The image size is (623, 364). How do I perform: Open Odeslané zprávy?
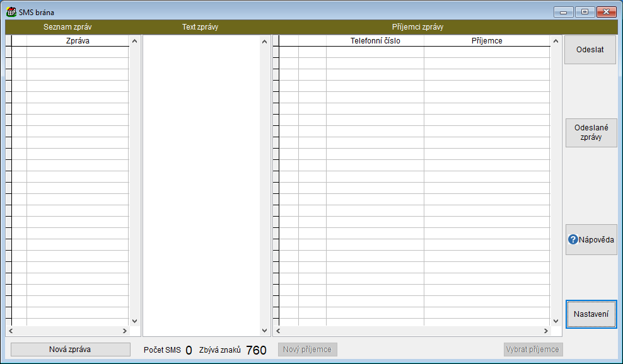click(591, 132)
